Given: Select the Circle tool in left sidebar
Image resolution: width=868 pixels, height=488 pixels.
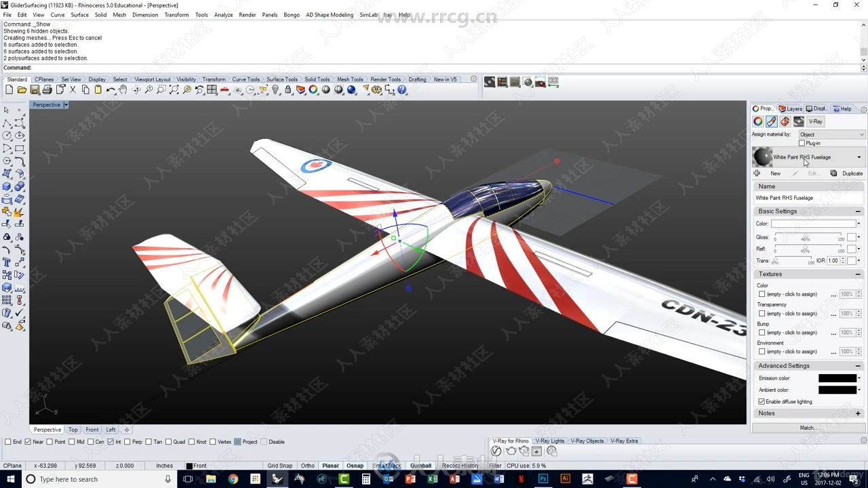Looking at the screenshot, I should 7,136.
